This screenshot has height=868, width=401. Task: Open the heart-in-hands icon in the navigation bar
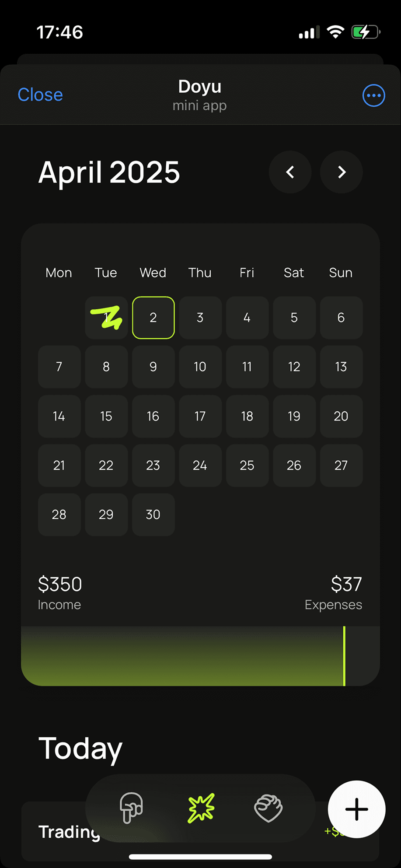[x=268, y=808]
